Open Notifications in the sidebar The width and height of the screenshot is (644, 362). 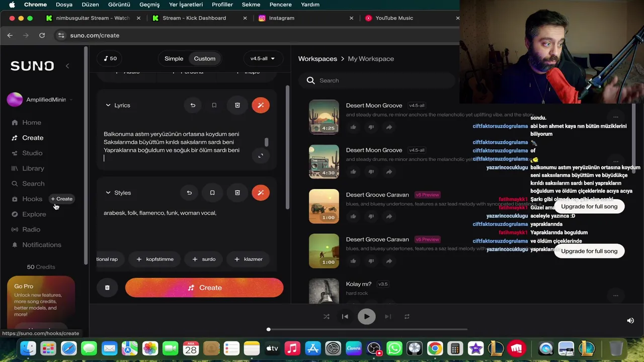coord(41,245)
